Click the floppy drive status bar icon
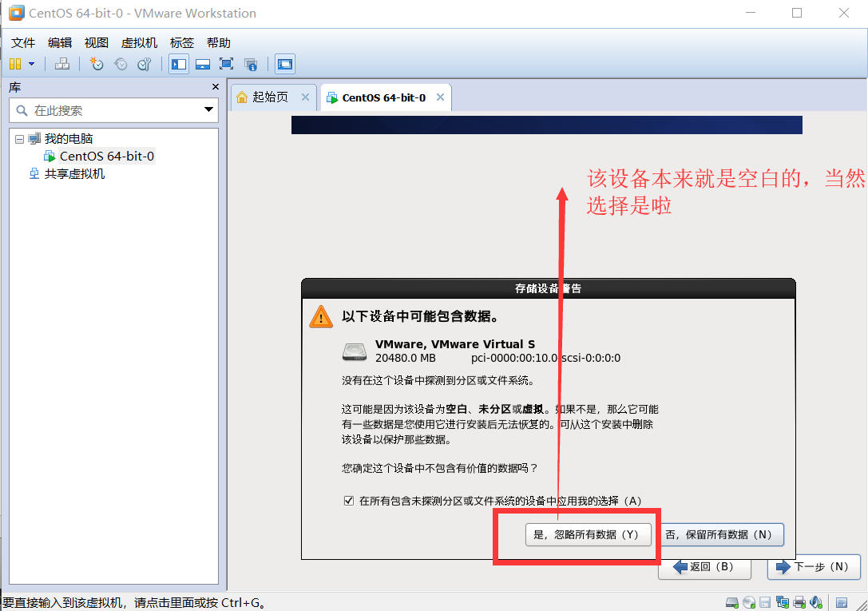 click(x=765, y=603)
